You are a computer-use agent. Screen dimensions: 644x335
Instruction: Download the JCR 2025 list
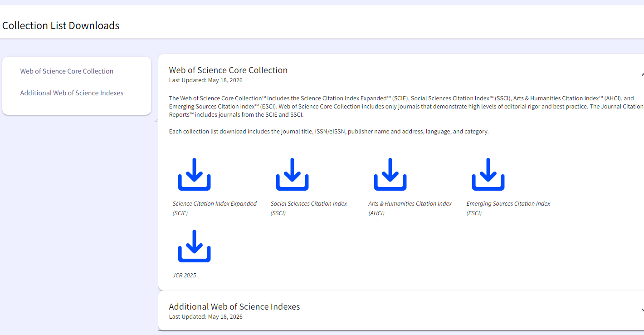click(x=194, y=246)
